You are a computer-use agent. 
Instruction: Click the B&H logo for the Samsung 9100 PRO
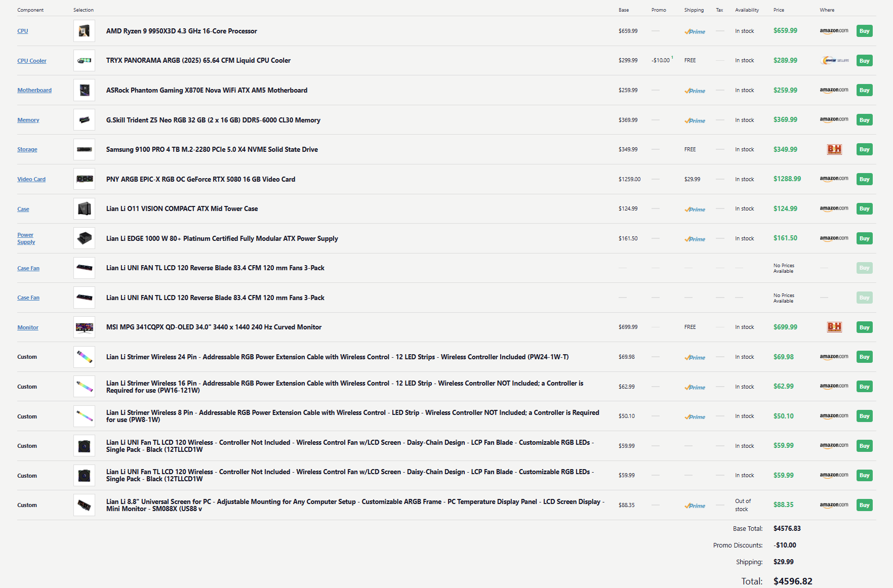click(834, 149)
